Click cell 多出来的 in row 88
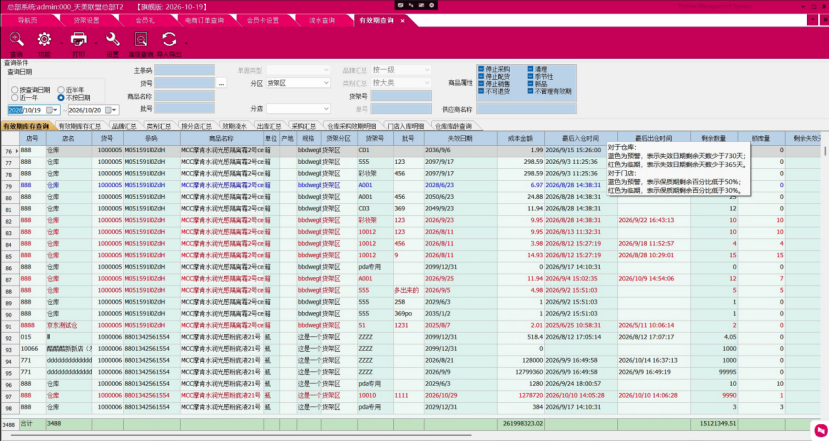Image resolution: width=829 pixels, height=441 pixels. click(x=407, y=290)
